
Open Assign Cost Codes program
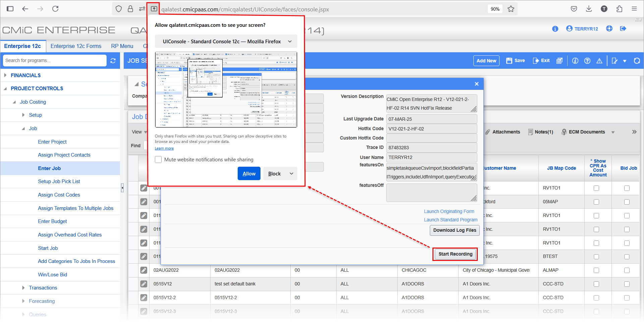[x=59, y=195]
